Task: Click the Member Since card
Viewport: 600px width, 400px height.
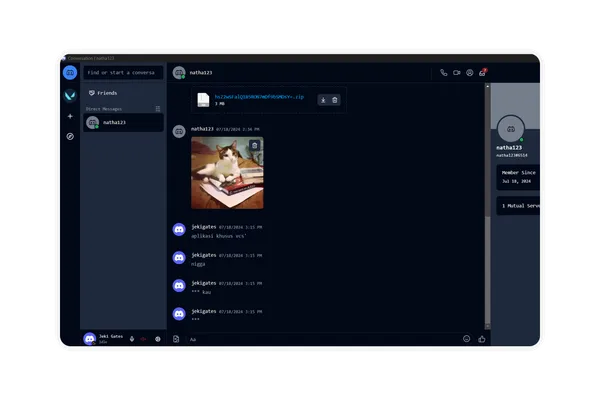Action: [x=518, y=177]
